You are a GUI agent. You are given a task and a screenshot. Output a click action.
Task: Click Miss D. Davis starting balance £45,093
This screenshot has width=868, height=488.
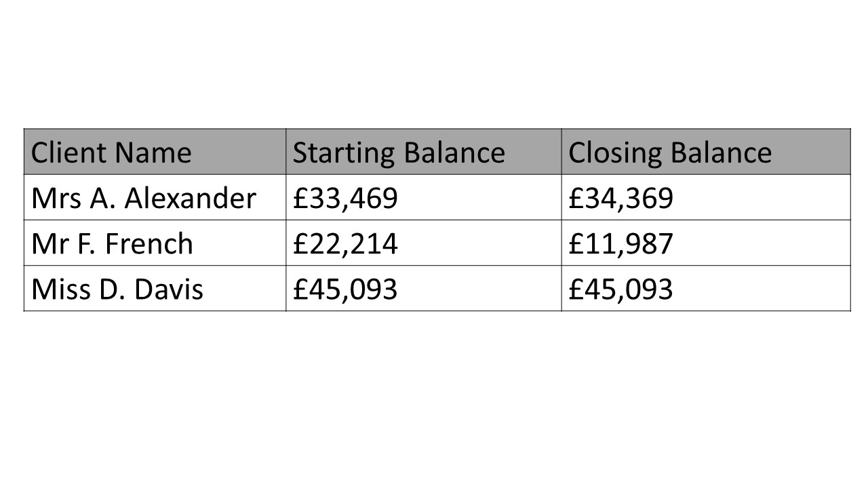coord(424,289)
